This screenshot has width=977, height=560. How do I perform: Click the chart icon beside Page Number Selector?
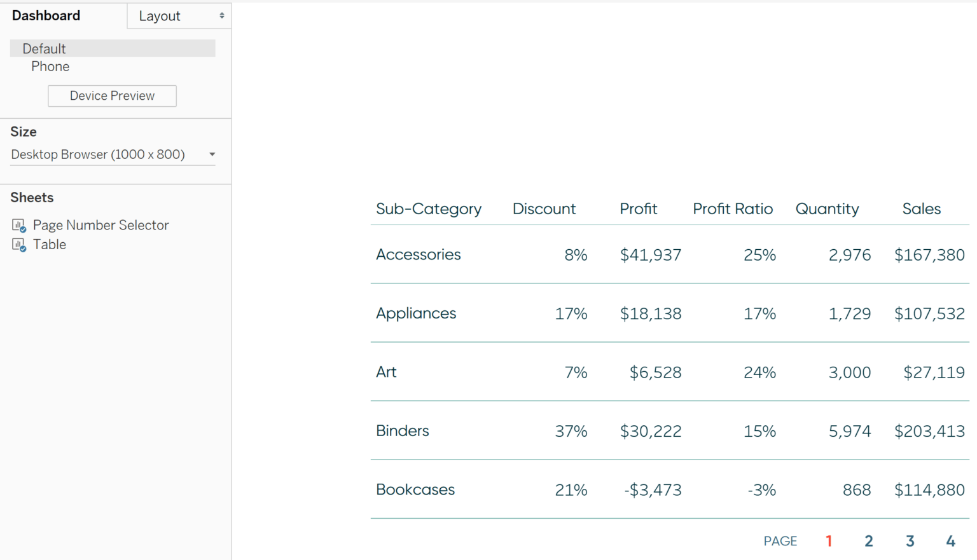point(17,224)
